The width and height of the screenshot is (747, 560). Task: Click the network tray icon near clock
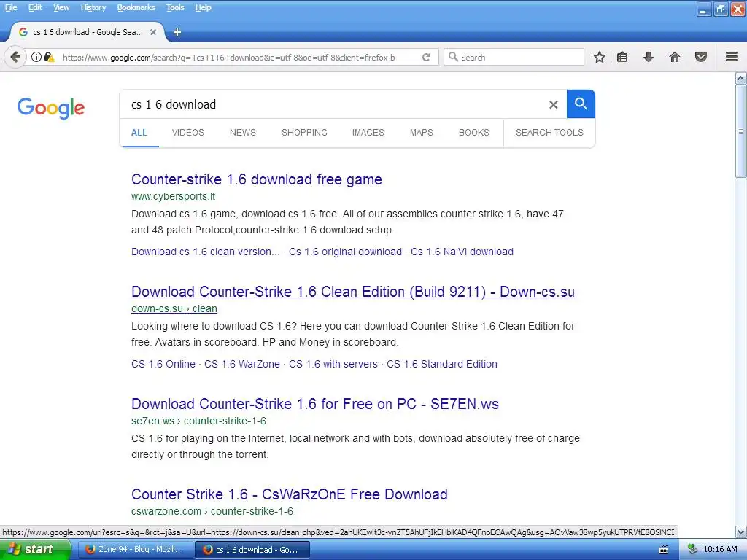[693, 549]
